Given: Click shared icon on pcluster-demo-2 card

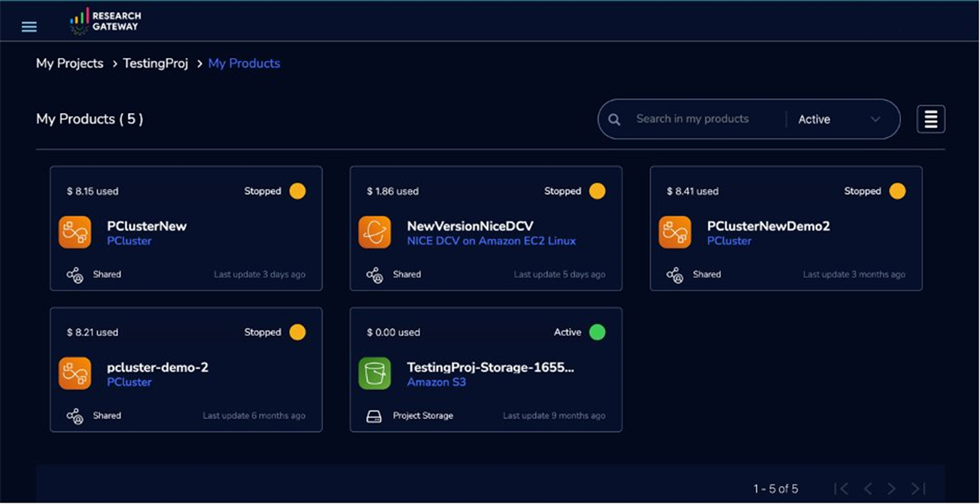Looking at the screenshot, I should [75, 416].
